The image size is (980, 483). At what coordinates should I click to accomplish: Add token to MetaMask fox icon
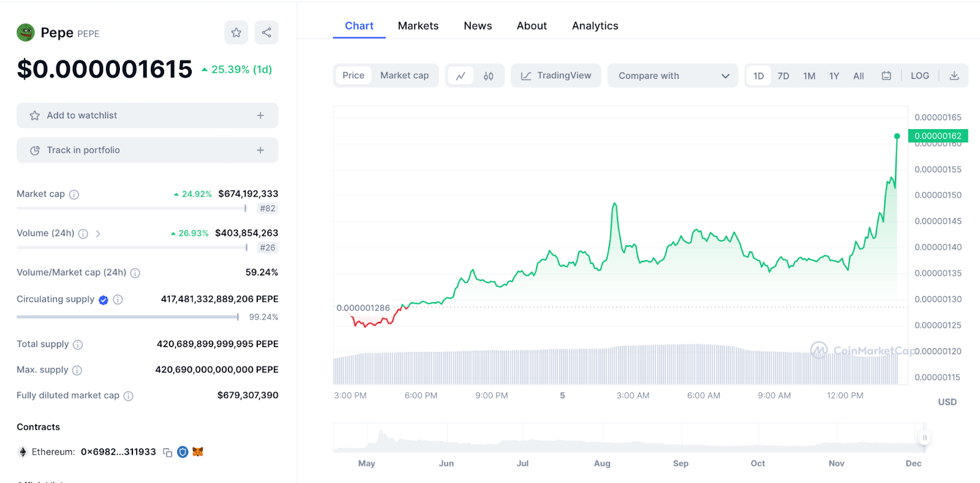[x=198, y=452]
